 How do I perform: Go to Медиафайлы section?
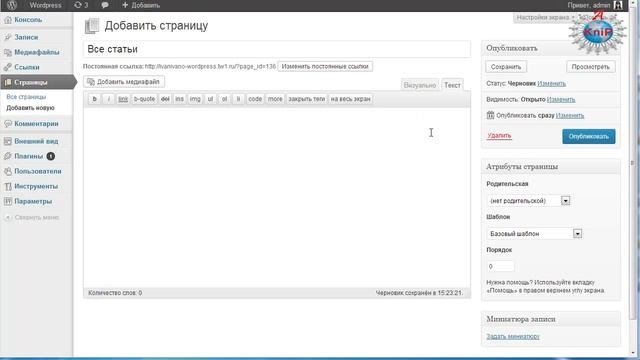(36, 52)
